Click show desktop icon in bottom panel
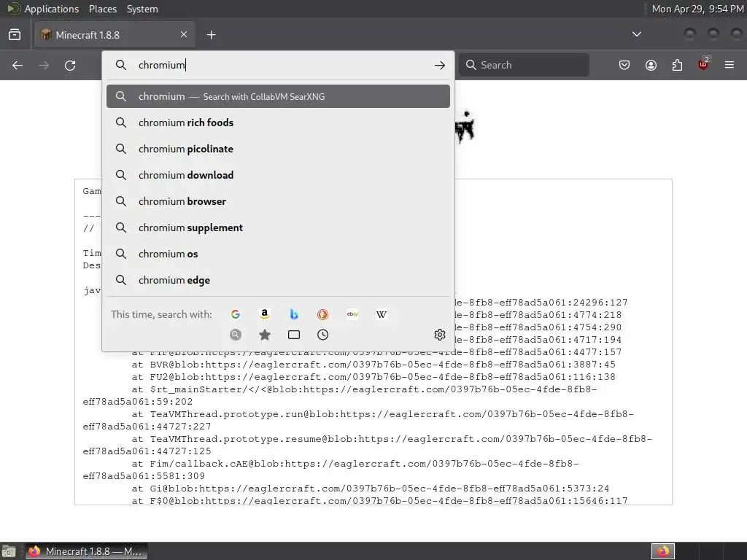 point(8,551)
